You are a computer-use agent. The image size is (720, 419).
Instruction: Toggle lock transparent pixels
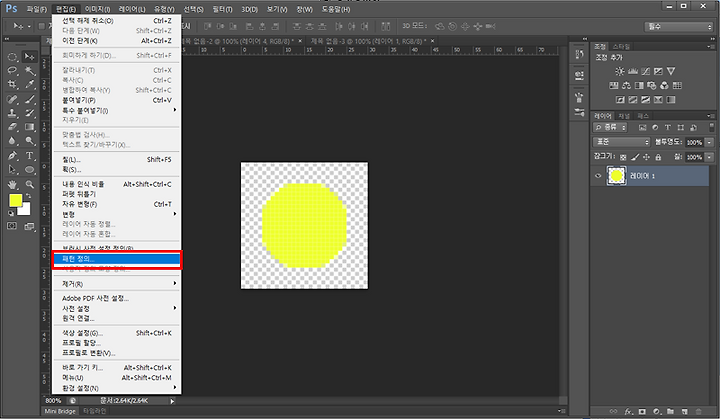click(623, 157)
